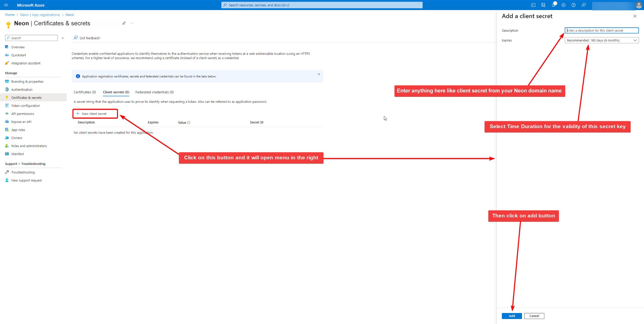
Task: Switch to the Certificates (0) tab
Action: [85, 92]
